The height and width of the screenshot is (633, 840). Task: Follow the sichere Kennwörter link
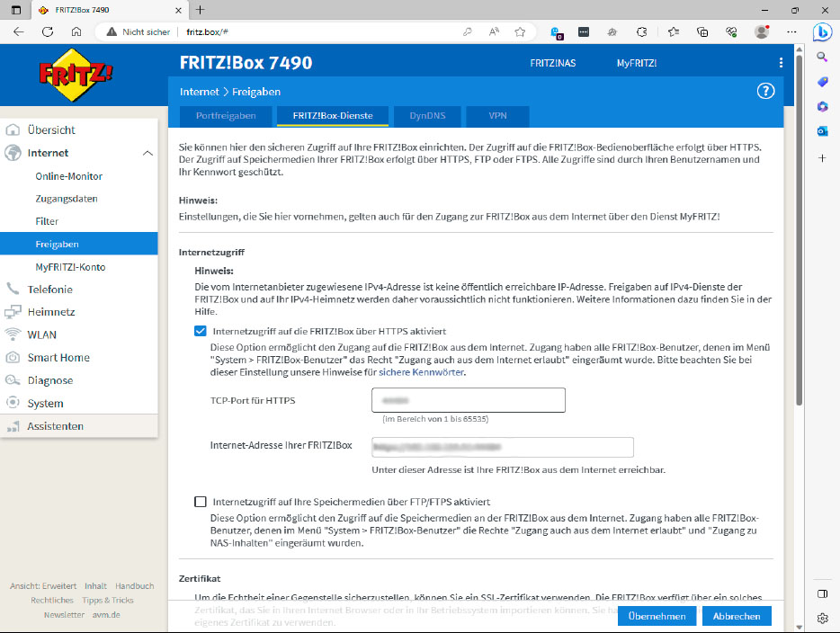(422, 372)
